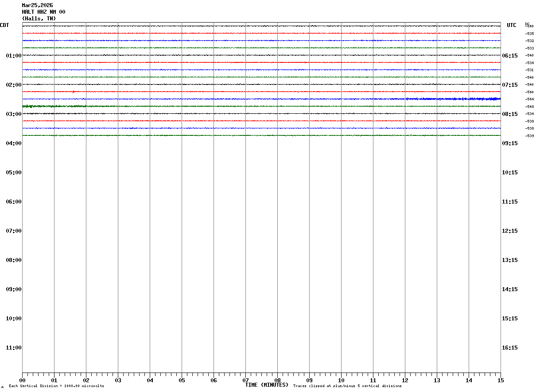Select the station code HALT HHZ NM 00
Screen dimensions: 536x392
tap(43, 12)
